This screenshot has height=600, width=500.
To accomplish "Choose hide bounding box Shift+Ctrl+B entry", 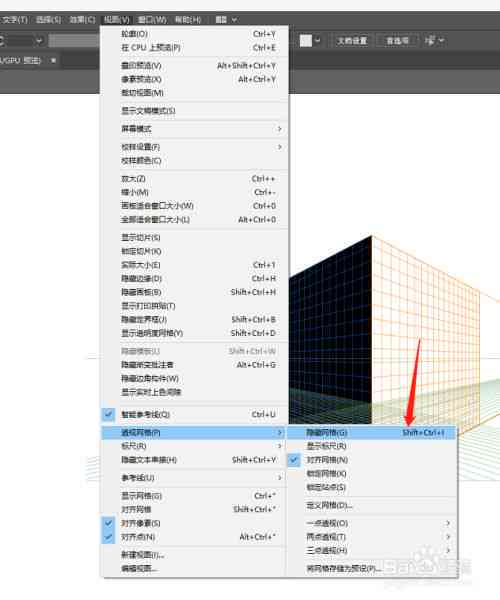I will [x=194, y=320].
